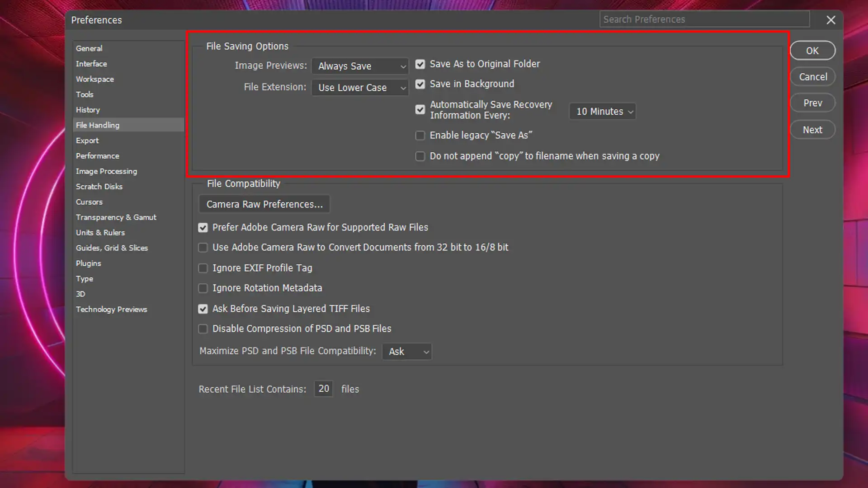This screenshot has height=488, width=868.
Task: Click the 3D preferences category
Action: (x=80, y=294)
